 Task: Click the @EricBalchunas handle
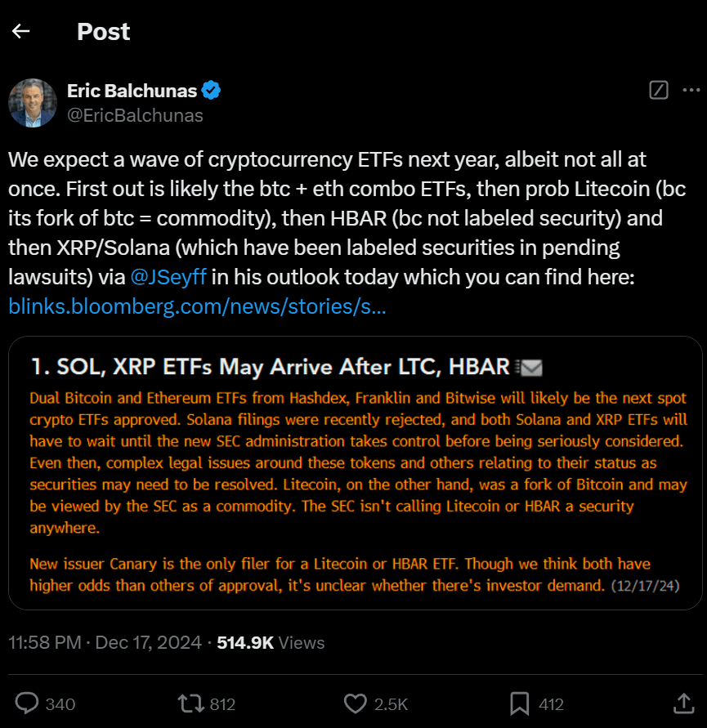pos(135,115)
